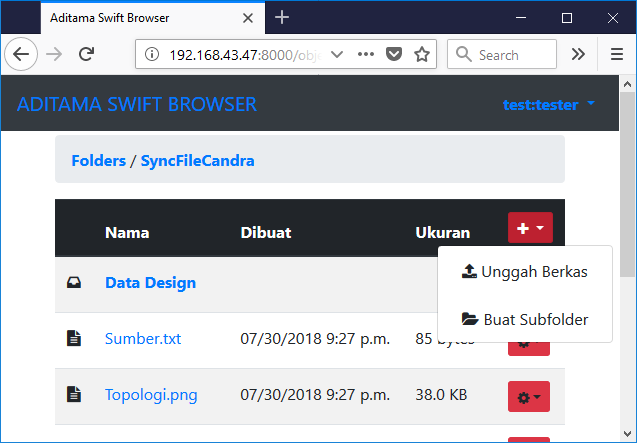
Task: Click the scrollbar up arrow
Action: click(x=628, y=84)
